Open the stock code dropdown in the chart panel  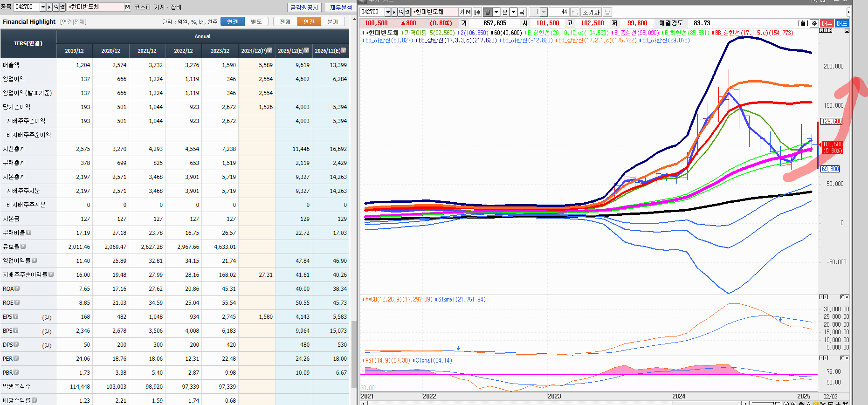click(x=387, y=12)
